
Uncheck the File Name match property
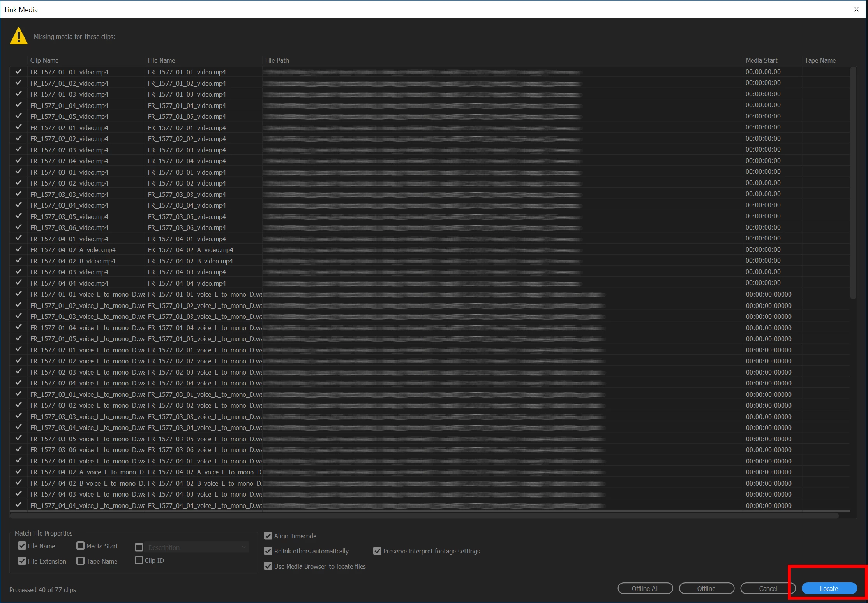point(22,546)
